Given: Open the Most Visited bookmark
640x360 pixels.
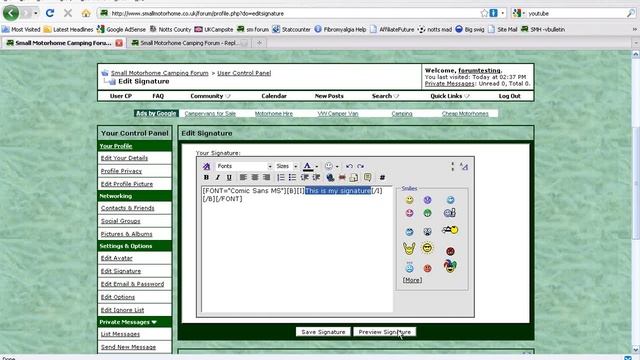Looking at the screenshot, I should 21,29.
